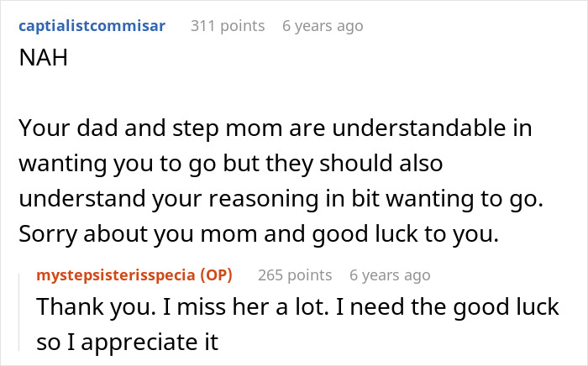Open the OP reply's "6 years ago" timestamp
The width and height of the screenshot is (588, 366).
pyautogui.click(x=390, y=275)
